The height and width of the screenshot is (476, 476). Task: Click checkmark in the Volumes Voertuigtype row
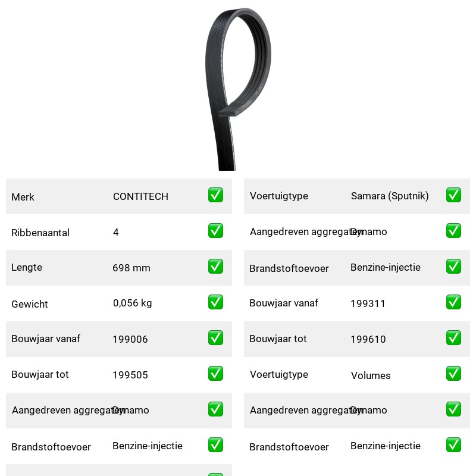(x=453, y=374)
